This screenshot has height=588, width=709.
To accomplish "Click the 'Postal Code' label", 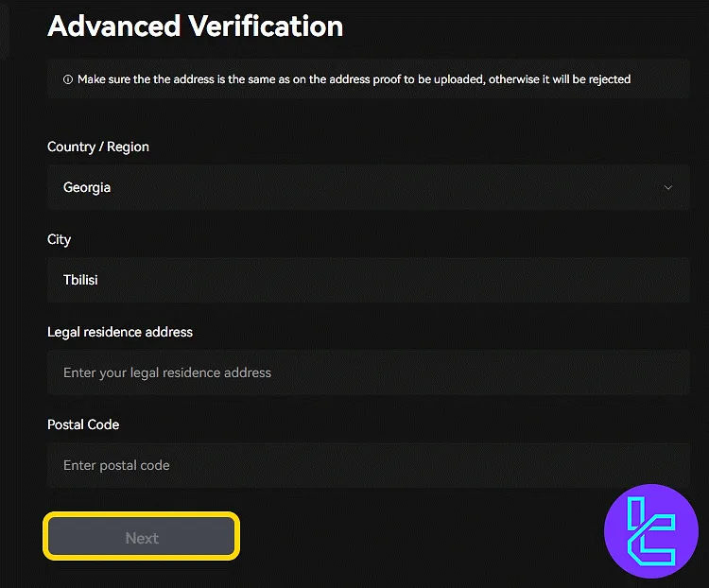I will tap(83, 424).
